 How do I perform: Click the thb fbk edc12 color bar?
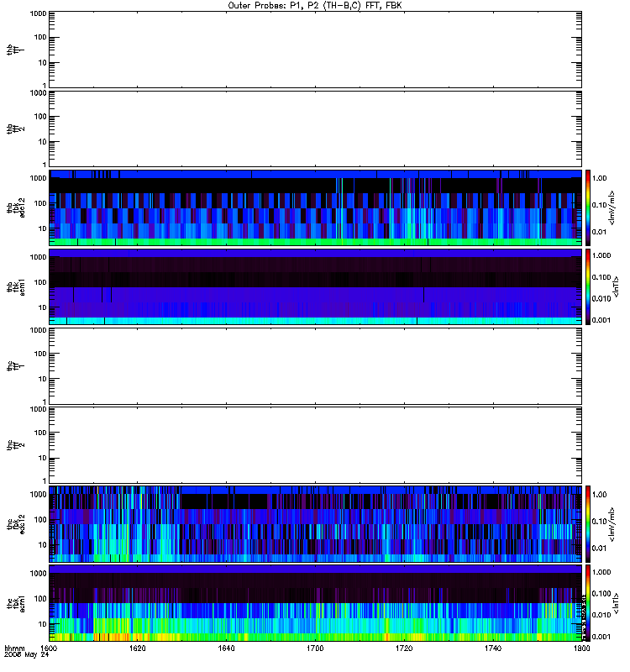pos(588,207)
